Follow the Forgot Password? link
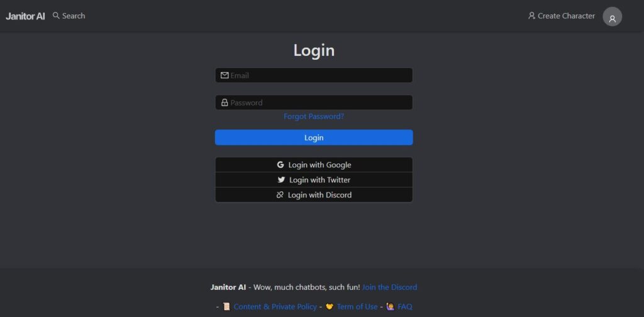 314,116
